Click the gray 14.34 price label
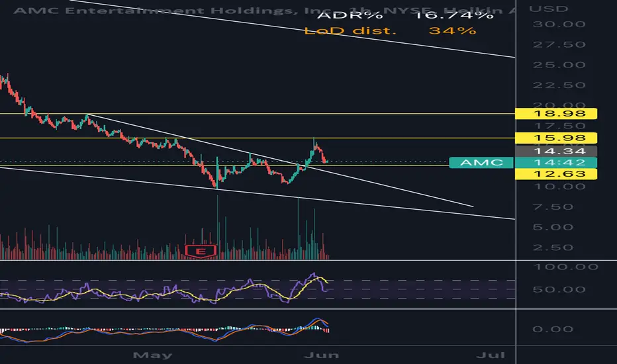Image resolution: width=617 pixels, height=364 pixels. tap(556, 151)
